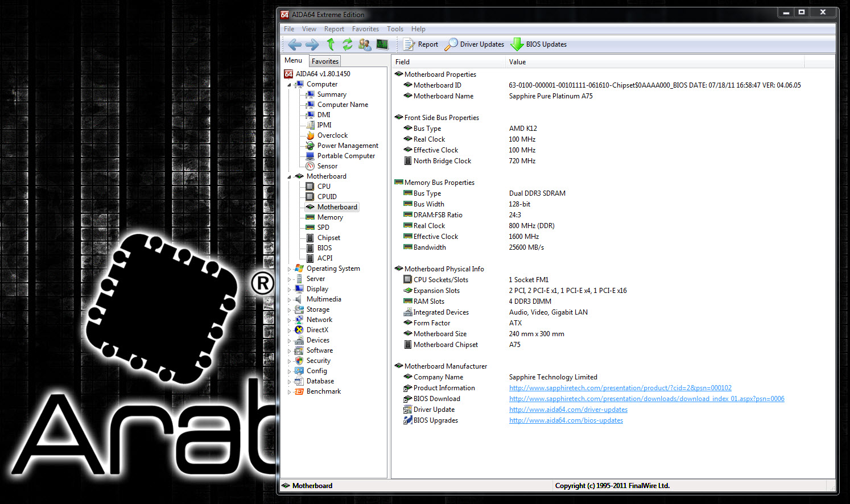Select CPUID in the tree
Viewport: 850px width, 504px height.
point(327,197)
